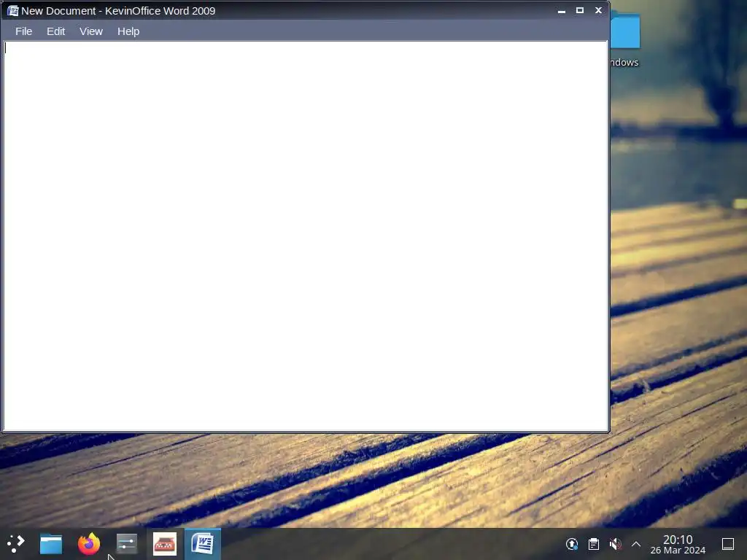Open the clock showing 20:10
This screenshot has width=747, height=560.
click(x=678, y=544)
